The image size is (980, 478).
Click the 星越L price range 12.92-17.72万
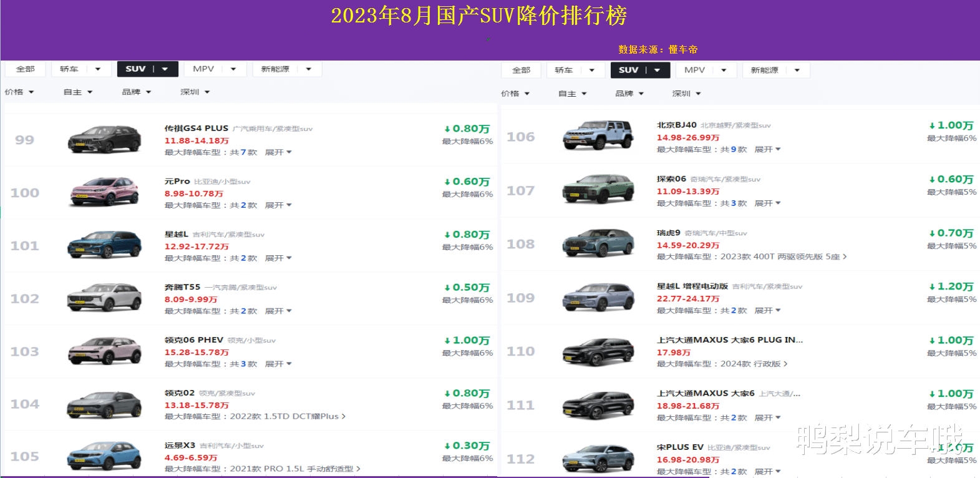coord(196,246)
